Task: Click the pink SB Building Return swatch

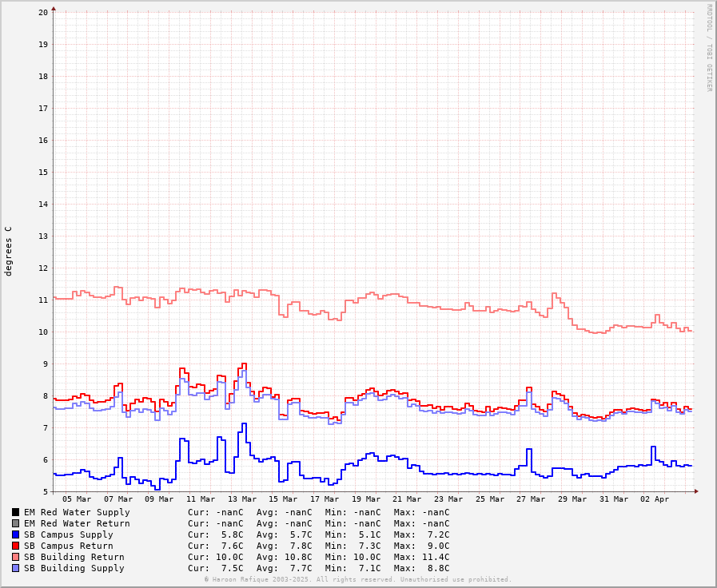Action: tap(15, 557)
